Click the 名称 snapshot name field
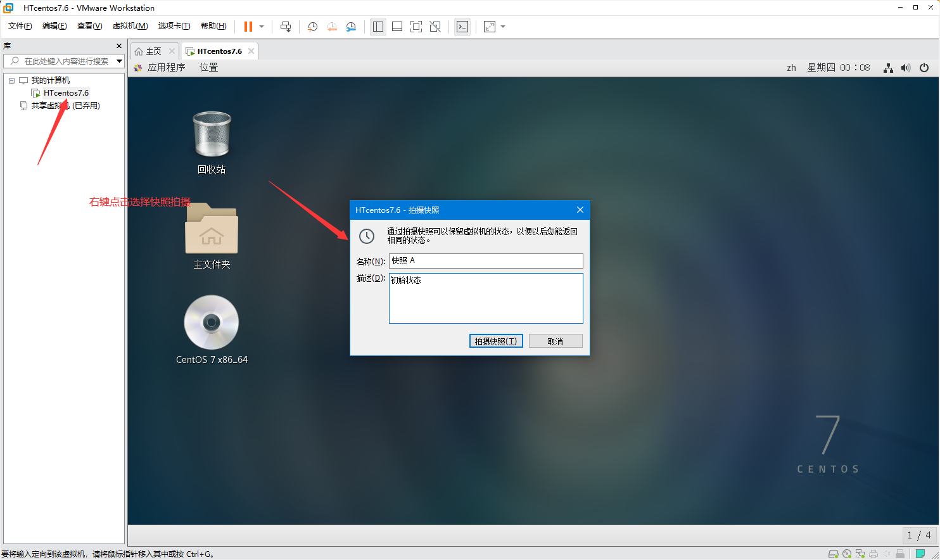 point(486,261)
